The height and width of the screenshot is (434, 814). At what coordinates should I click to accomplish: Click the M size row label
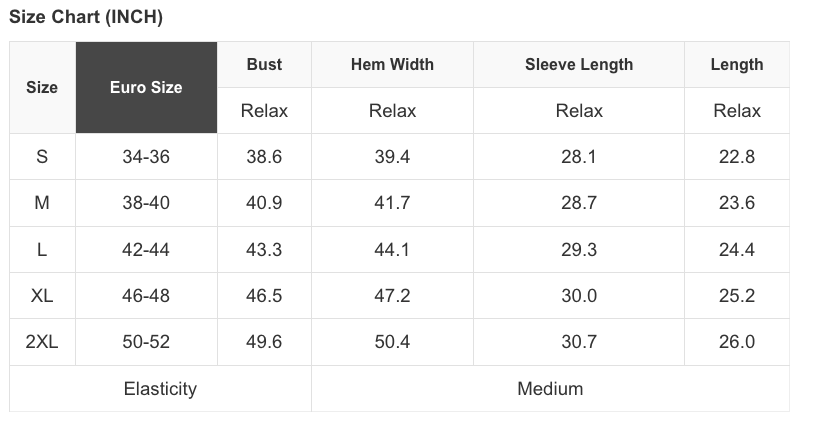point(42,203)
